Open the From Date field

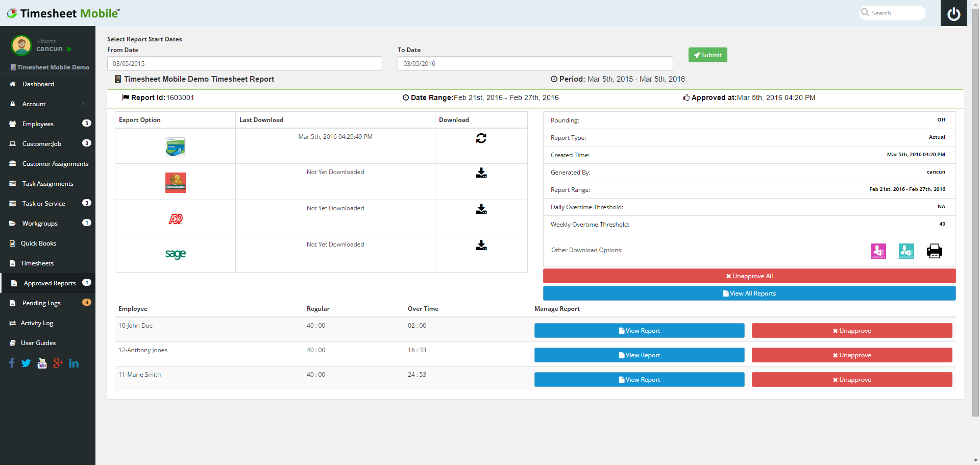[244, 63]
